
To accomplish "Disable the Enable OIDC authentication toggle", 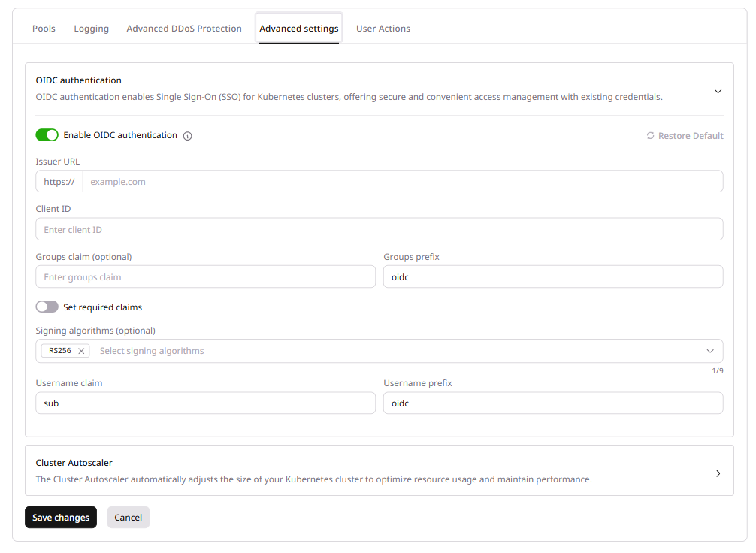I will pyautogui.click(x=47, y=135).
